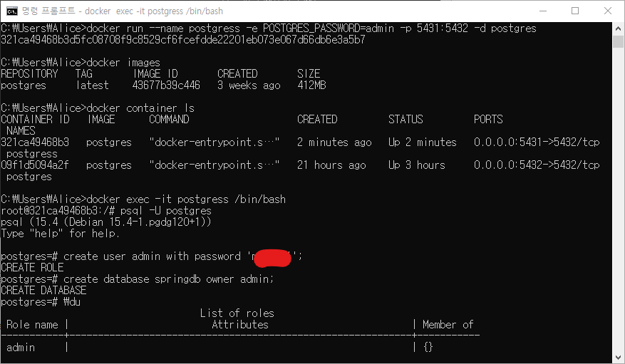
Task: Click the psql version line '15.4 (Debian'
Action: coord(106,222)
